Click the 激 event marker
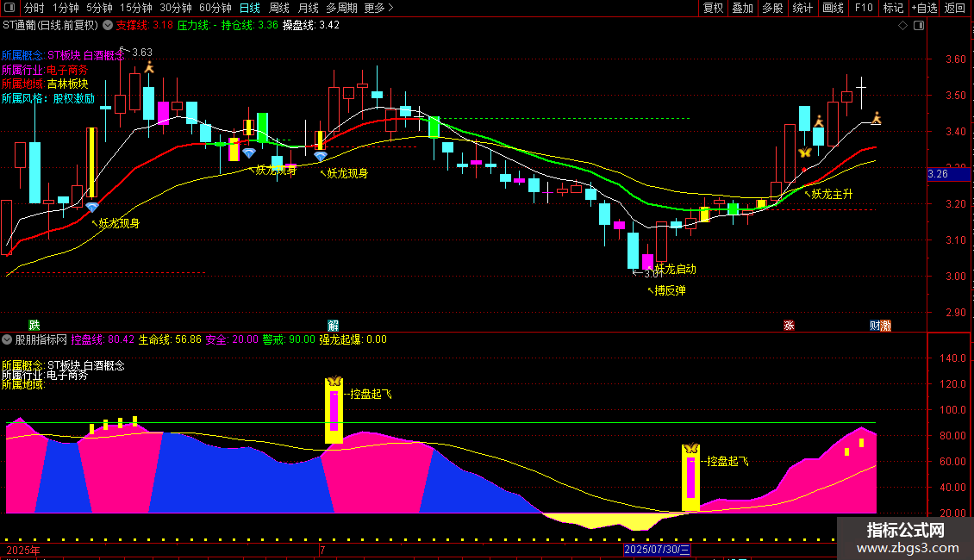Viewport: 974px width, 560px height. 886,326
